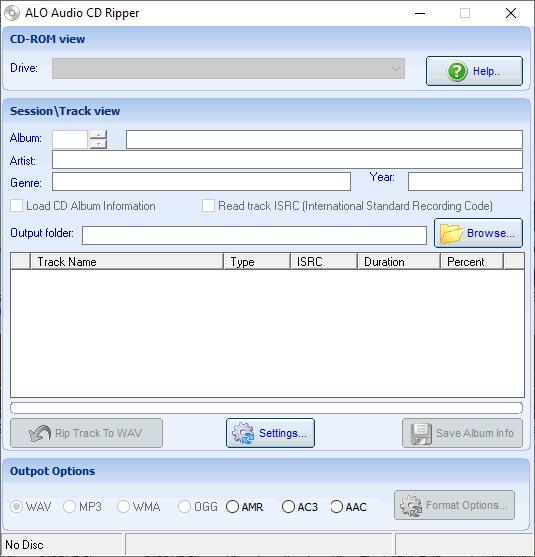Screen dimensions: 535x557
Task: Close the ALO Audio CD Ripper window
Action: (511, 13)
